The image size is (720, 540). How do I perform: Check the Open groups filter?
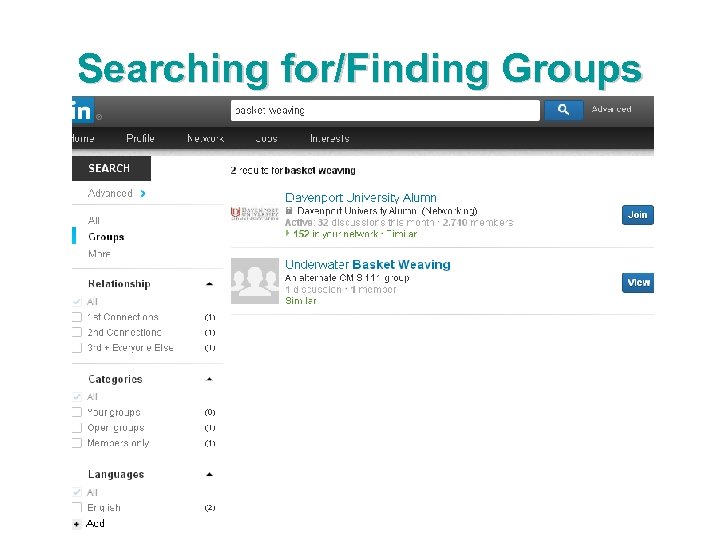pyautogui.click(x=77, y=428)
